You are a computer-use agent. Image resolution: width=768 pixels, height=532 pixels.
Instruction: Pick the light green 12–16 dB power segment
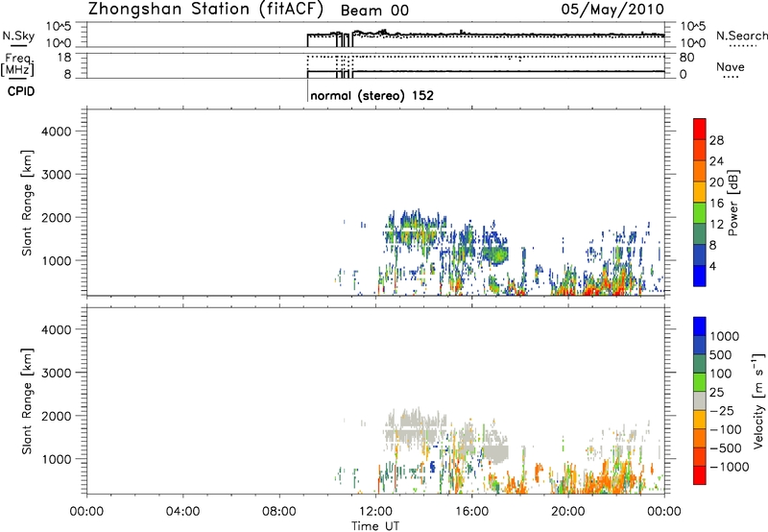tap(700, 213)
